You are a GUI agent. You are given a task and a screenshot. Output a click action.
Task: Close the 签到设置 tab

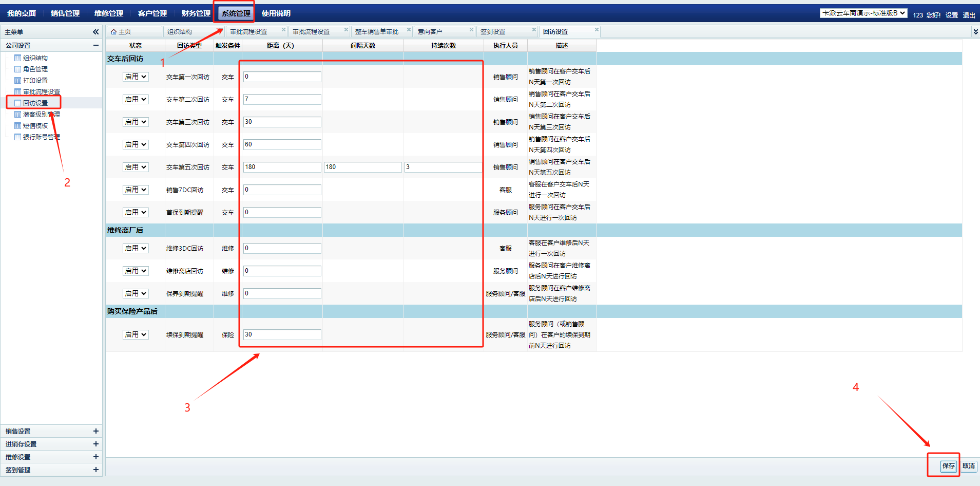pos(534,30)
